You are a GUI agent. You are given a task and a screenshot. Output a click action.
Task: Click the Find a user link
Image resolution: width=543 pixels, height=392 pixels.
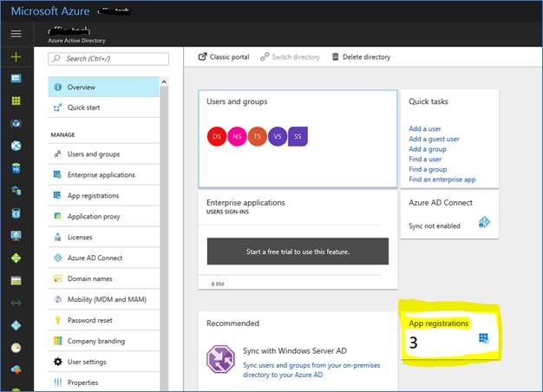point(425,159)
